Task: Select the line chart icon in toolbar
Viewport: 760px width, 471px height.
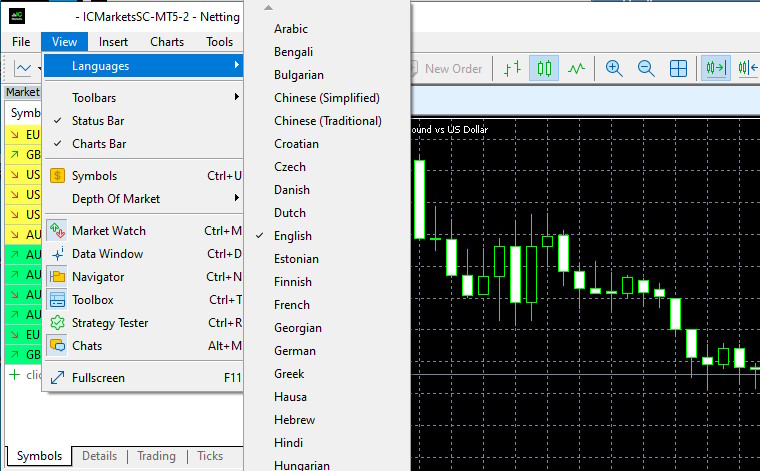Action: pyautogui.click(x=576, y=68)
